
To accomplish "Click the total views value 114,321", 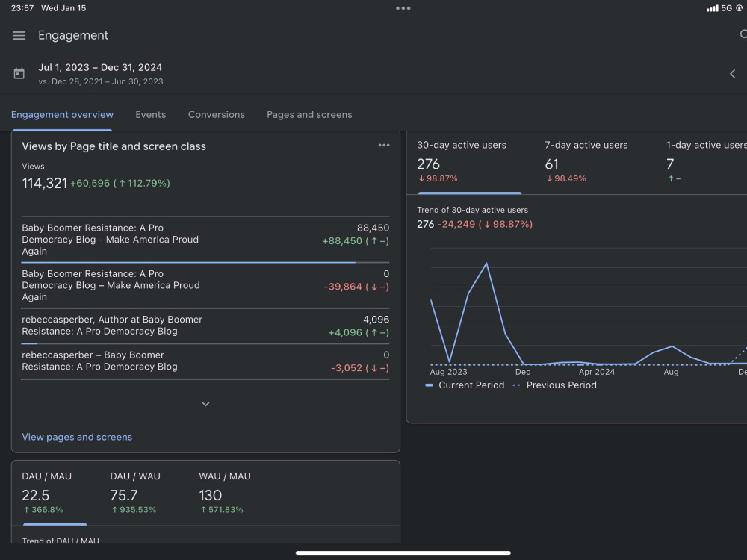I will tap(45, 184).
